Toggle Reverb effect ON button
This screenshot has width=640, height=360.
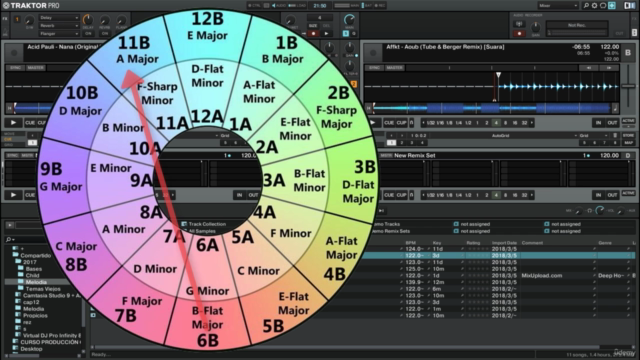(x=105, y=34)
